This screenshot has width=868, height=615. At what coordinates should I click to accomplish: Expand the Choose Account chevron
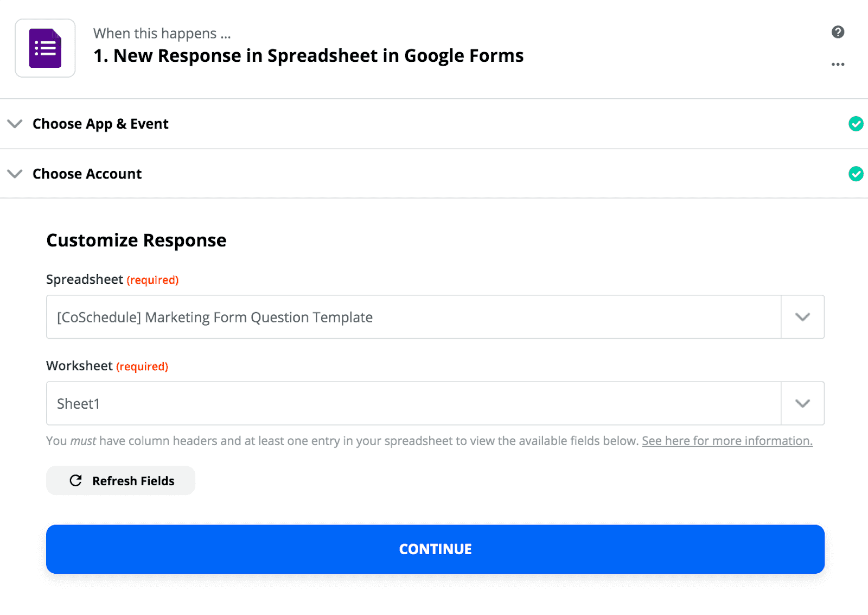(15, 174)
